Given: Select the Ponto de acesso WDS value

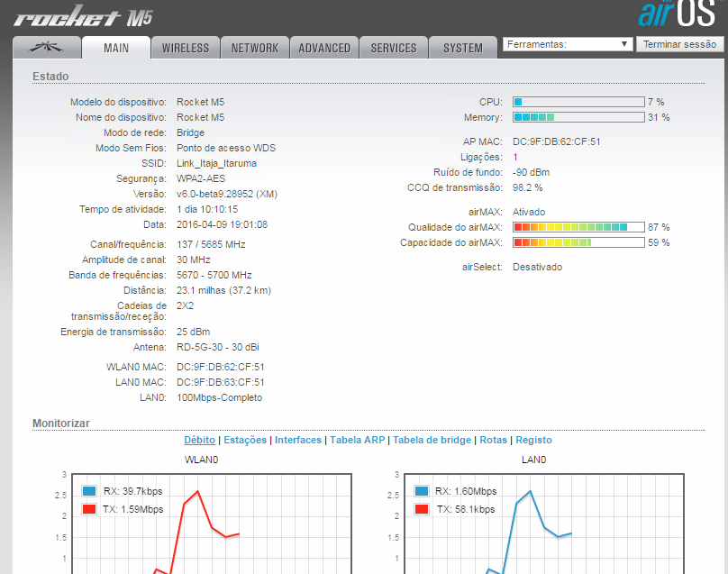Looking at the screenshot, I should [226, 148].
